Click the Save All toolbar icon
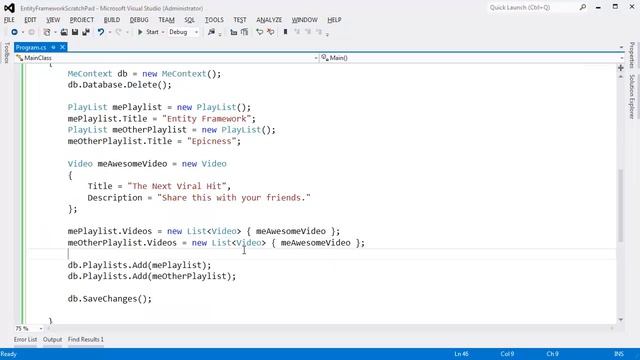The image size is (640, 360). pos(86,32)
